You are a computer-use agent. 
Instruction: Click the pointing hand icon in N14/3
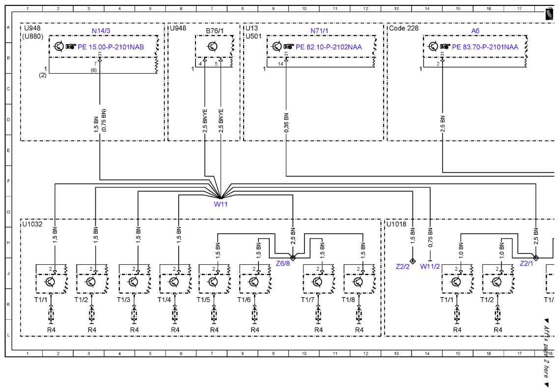pyautogui.click(x=71, y=47)
